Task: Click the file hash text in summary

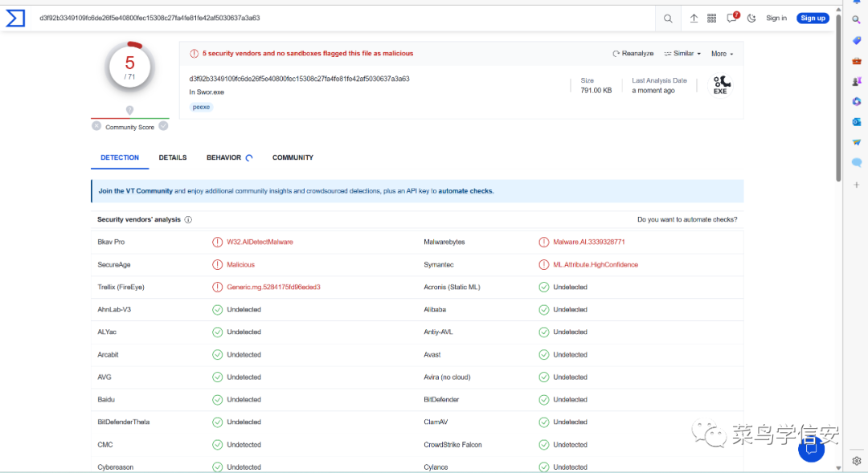Action: (300, 80)
